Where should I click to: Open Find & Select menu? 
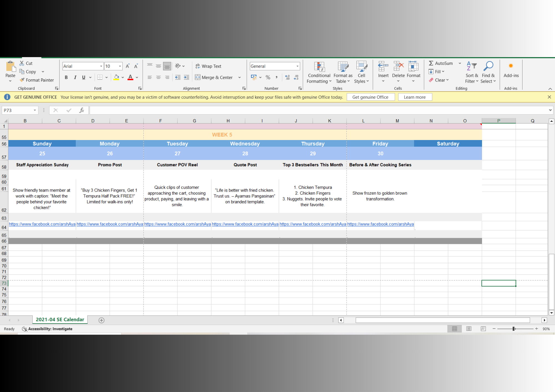(488, 72)
